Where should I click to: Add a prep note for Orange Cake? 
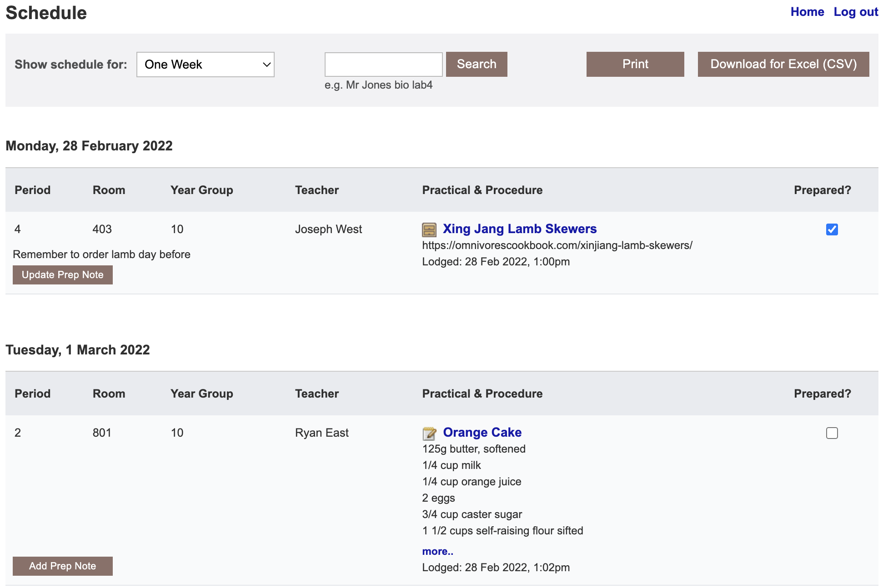[x=62, y=566]
